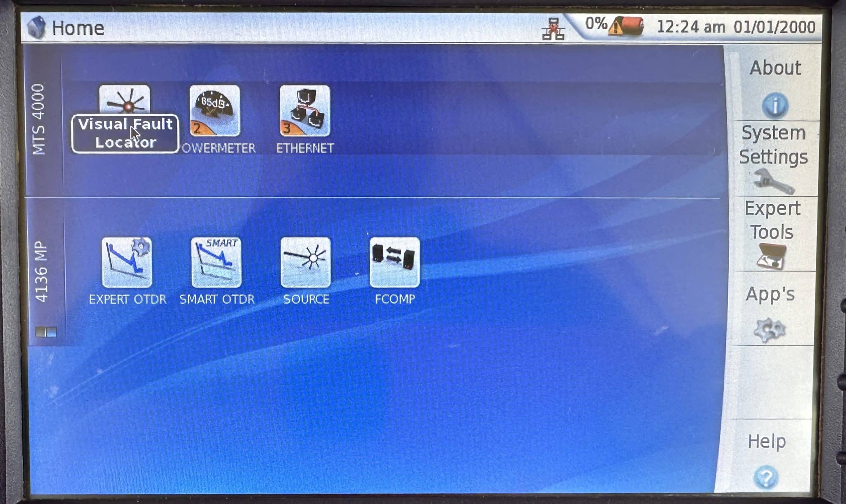Click the module slot indicator under 4136 MP

click(46, 332)
